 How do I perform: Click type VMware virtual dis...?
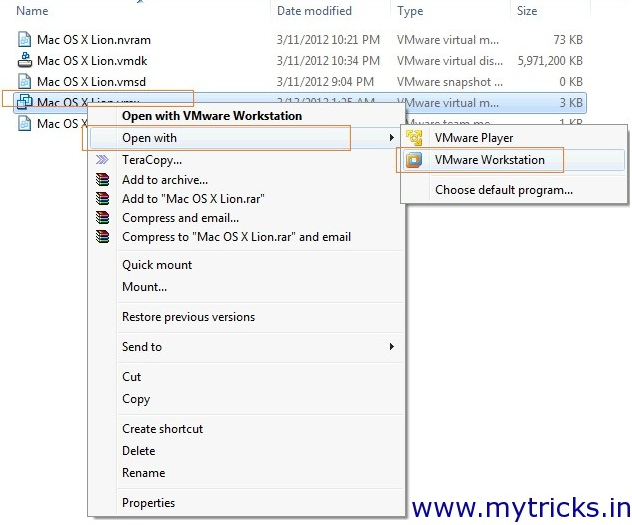[449, 61]
